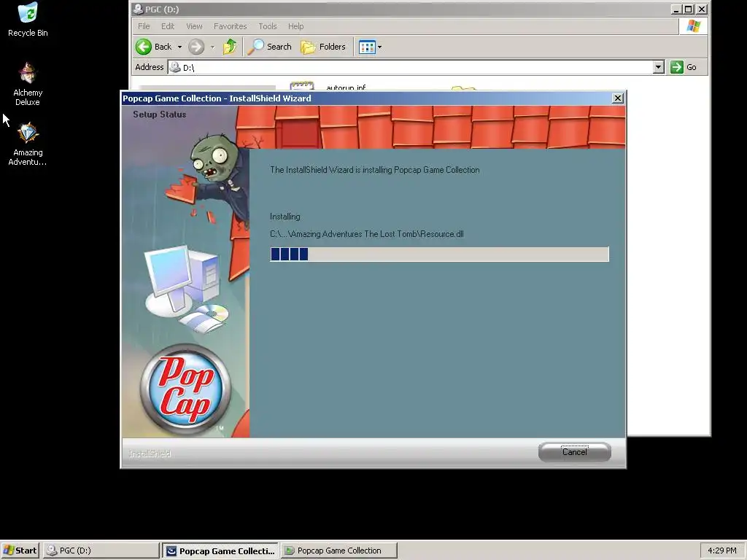
Task: Click the PGC drive icon in the Explorer title bar
Action: pos(138,9)
